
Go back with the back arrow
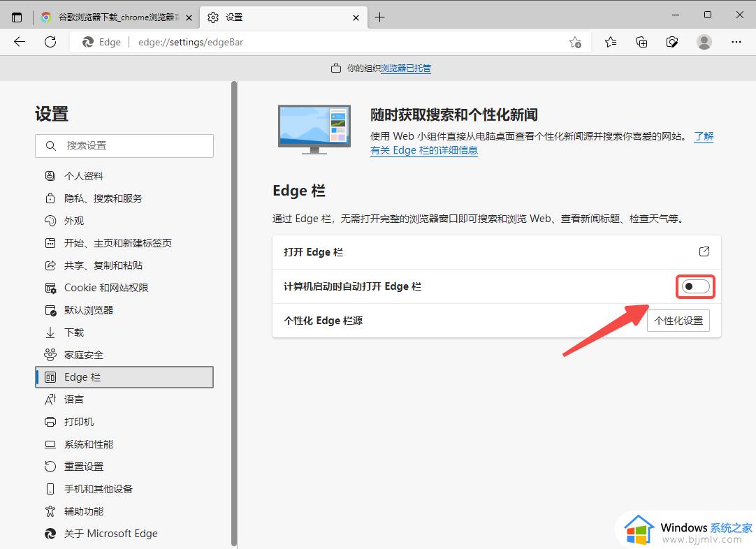pos(20,42)
